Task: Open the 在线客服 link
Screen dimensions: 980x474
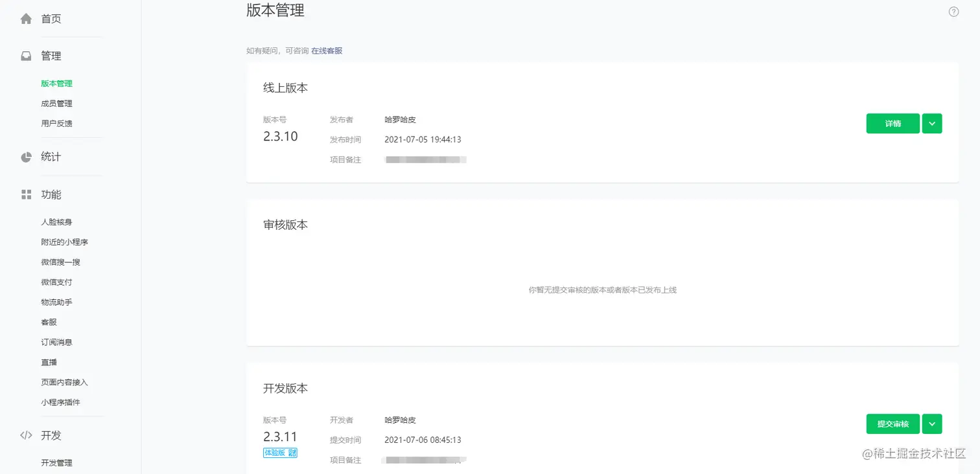Action: (327, 51)
